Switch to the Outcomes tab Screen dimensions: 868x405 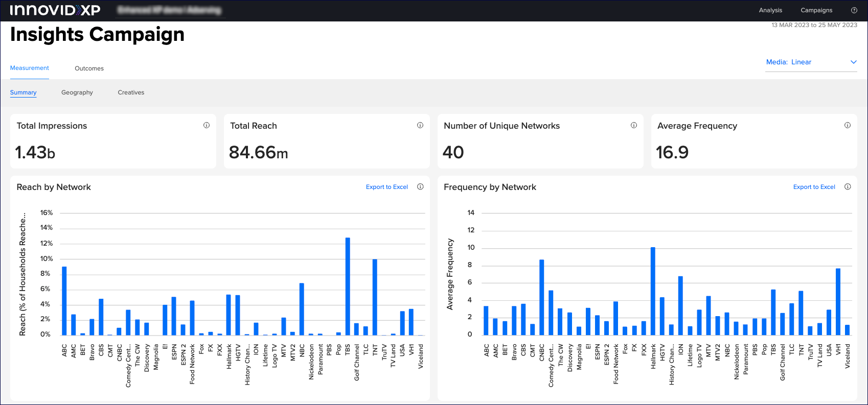(89, 68)
